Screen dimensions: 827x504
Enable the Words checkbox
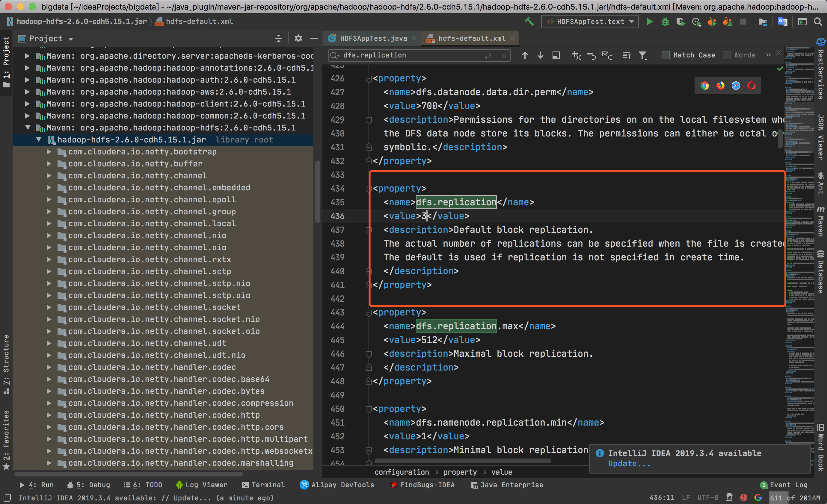point(727,55)
